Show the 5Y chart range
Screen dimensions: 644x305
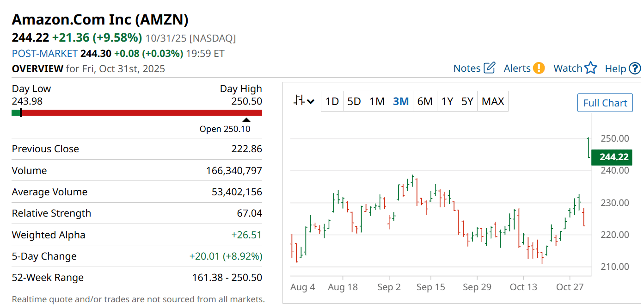point(467,101)
